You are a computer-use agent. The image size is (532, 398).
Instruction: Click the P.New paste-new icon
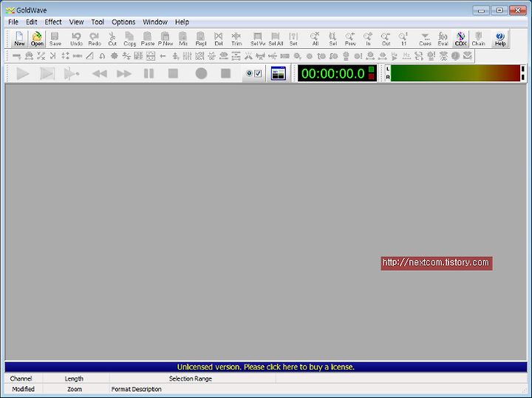[166, 38]
